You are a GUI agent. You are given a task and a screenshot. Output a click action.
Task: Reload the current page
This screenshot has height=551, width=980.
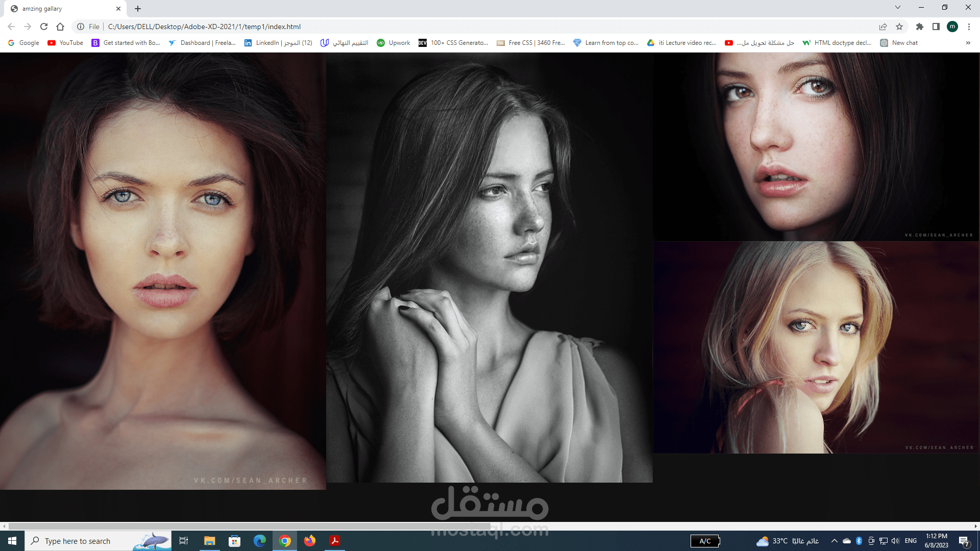[x=44, y=27]
